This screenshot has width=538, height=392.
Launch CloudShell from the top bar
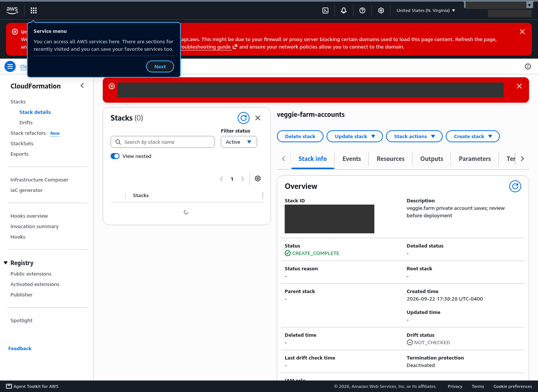coord(325,10)
